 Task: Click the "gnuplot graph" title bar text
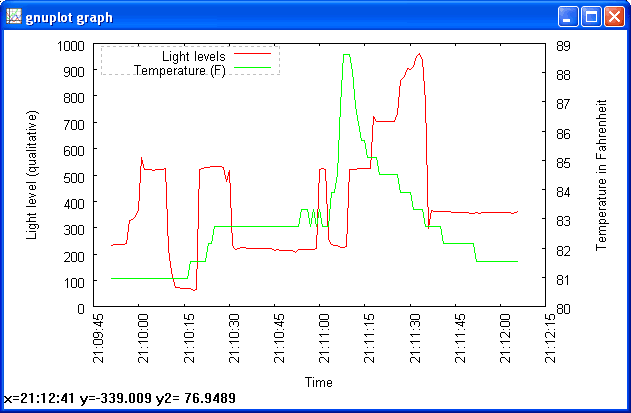[69, 18]
